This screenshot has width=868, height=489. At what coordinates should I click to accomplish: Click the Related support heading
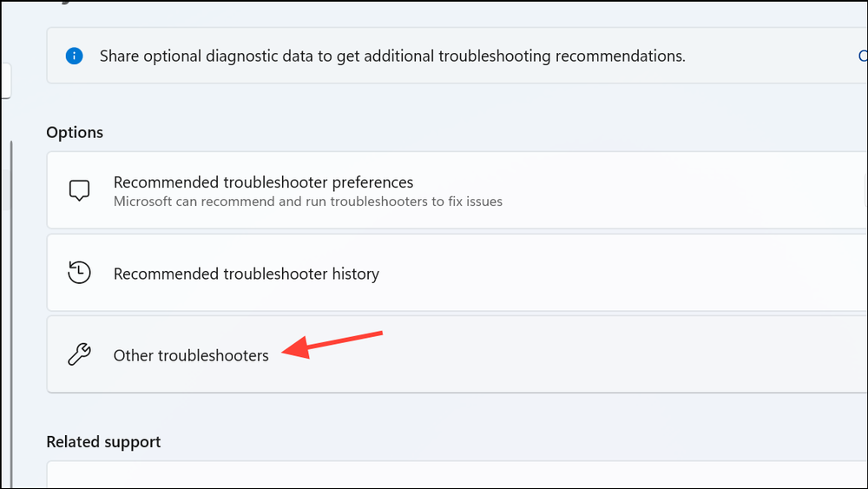(x=103, y=442)
